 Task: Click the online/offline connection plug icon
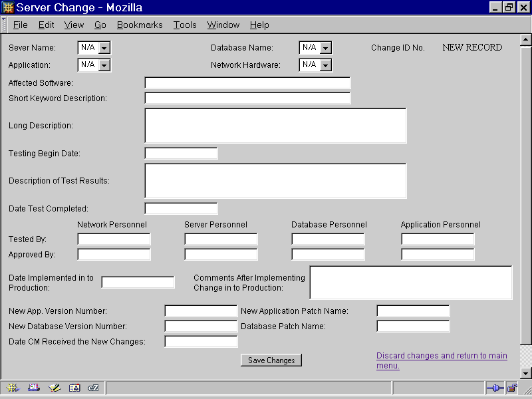(494, 388)
